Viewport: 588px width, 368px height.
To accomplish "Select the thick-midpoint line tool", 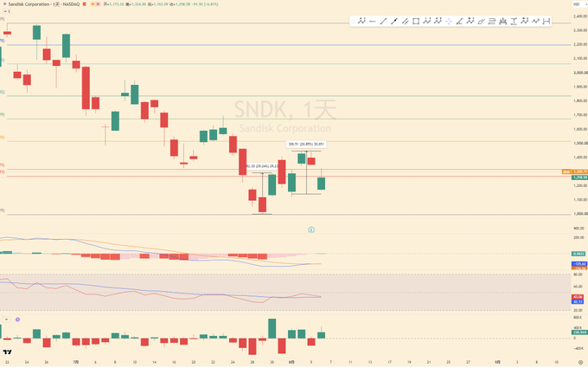I will 394,22.
